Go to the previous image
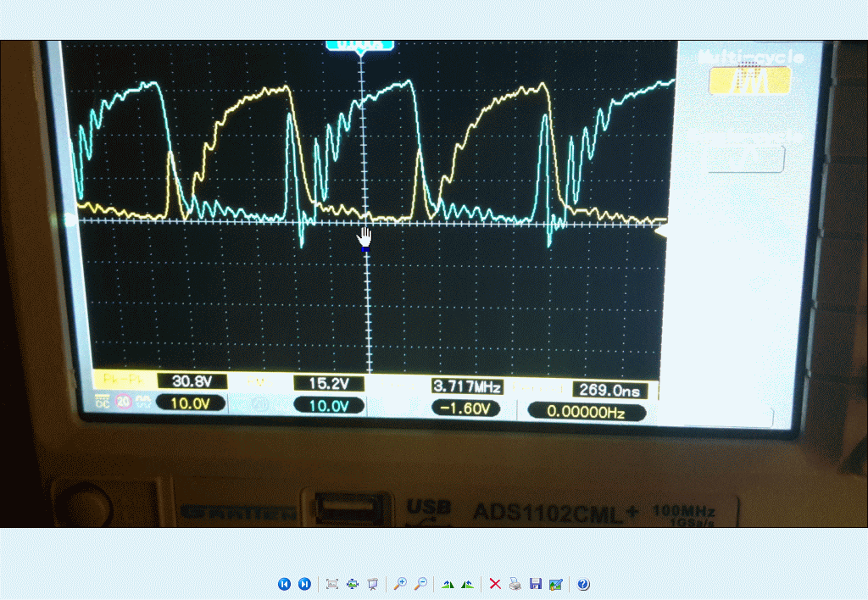Viewport: 868px width, 600px height. point(284,584)
